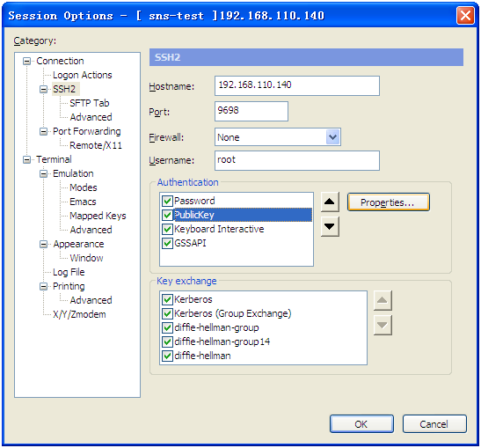Select the diffie-hellman-group14 entry

coord(222,342)
